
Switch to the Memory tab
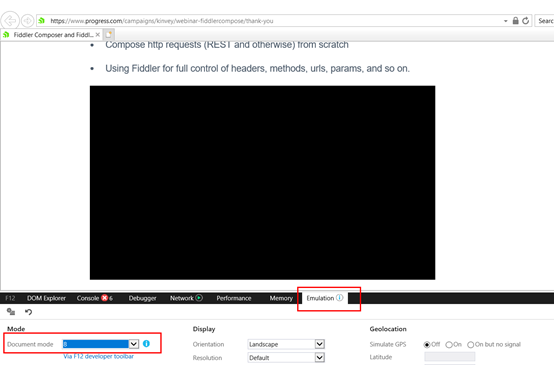pos(281,298)
